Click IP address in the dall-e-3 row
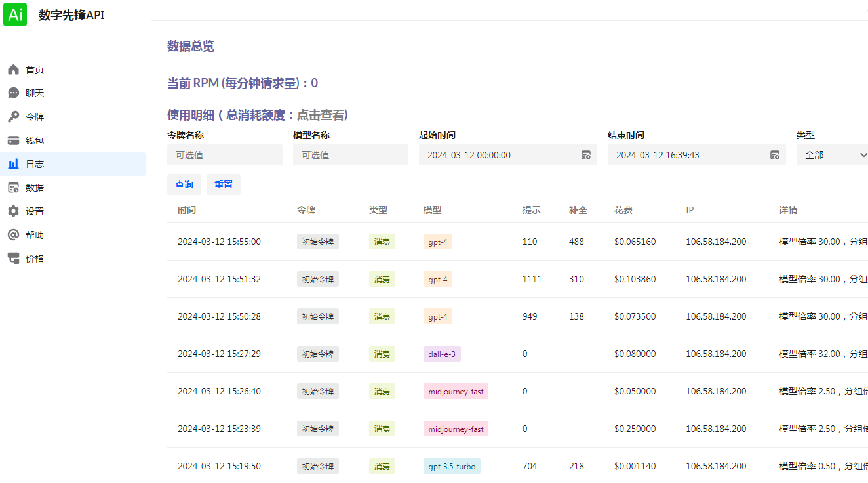 pos(716,354)
